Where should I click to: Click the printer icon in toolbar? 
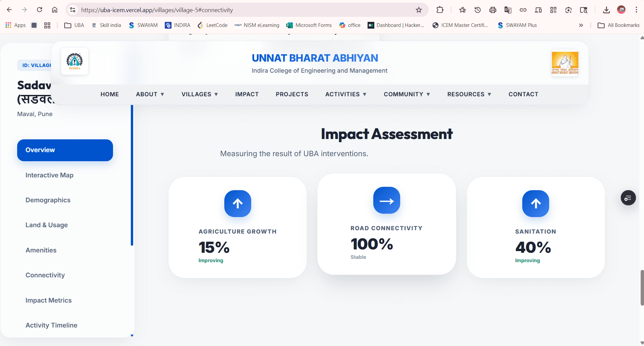point(493,10)
